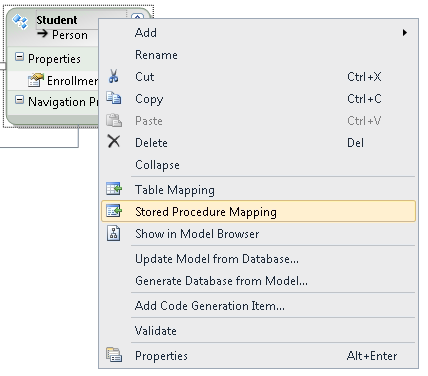428x376 pixels.
Task: Choose Generate Database from Model
Action: point(221,281)
